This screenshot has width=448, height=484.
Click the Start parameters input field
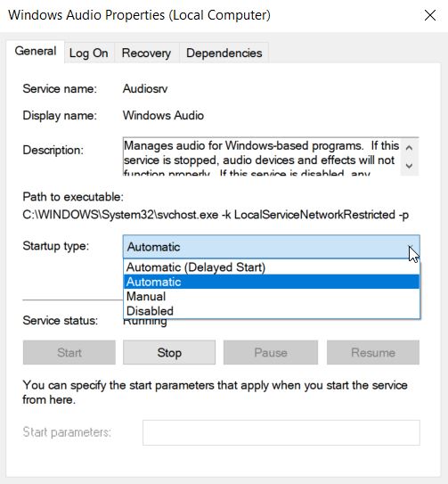281,432
